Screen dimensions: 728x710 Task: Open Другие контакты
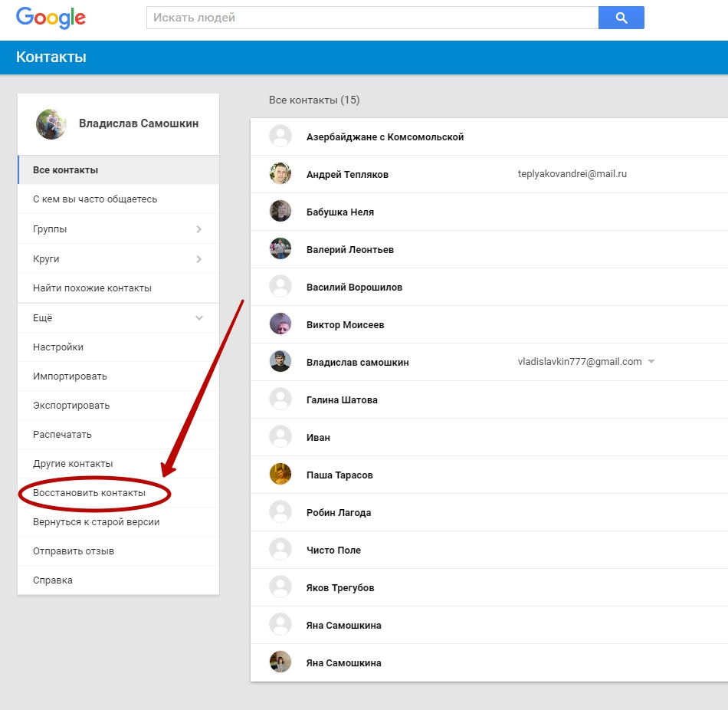118,464
